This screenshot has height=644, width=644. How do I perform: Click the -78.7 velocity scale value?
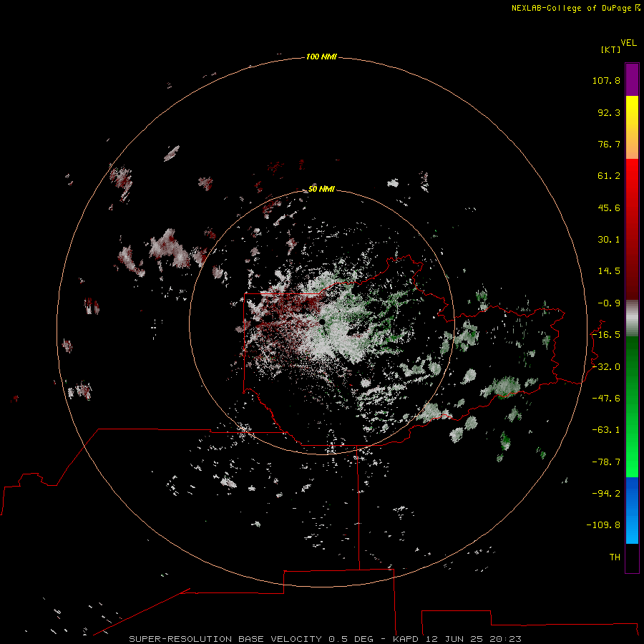[x=606, y=462]
